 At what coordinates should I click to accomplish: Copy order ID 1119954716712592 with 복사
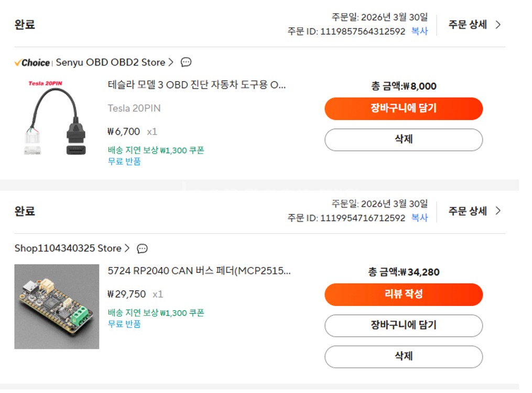pos(419,218)
